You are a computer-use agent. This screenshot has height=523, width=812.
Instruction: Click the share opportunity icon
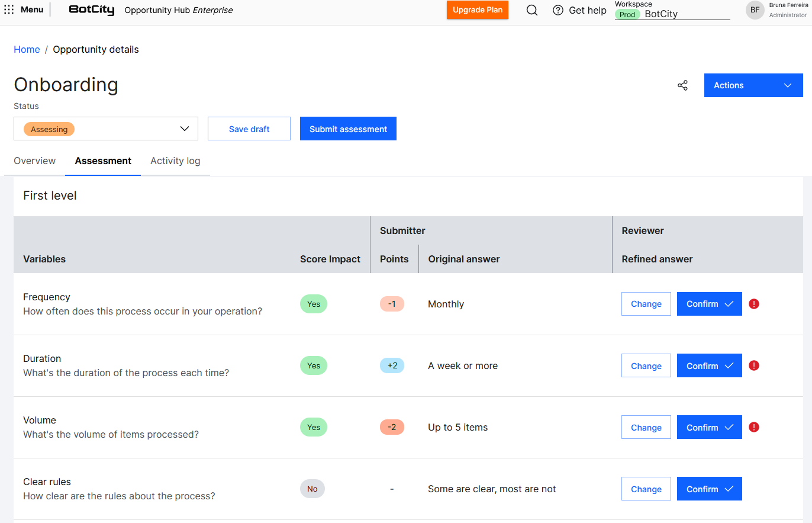point(682,85)
